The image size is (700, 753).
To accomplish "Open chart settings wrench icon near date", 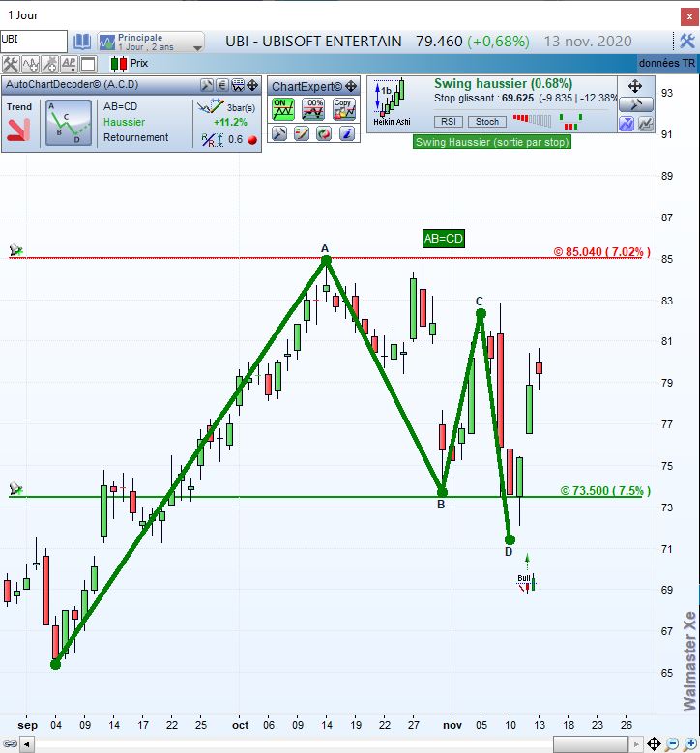I will click(687, 42).
